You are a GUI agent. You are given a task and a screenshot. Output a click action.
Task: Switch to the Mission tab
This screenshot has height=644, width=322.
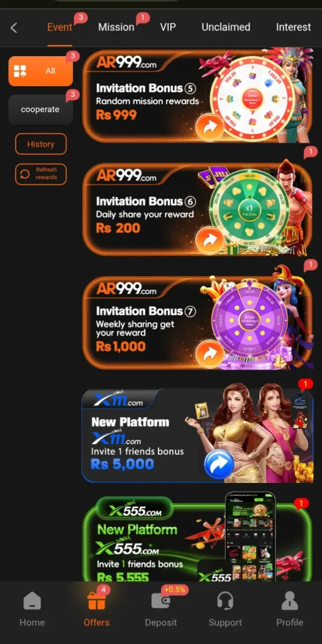coord(116,28)
